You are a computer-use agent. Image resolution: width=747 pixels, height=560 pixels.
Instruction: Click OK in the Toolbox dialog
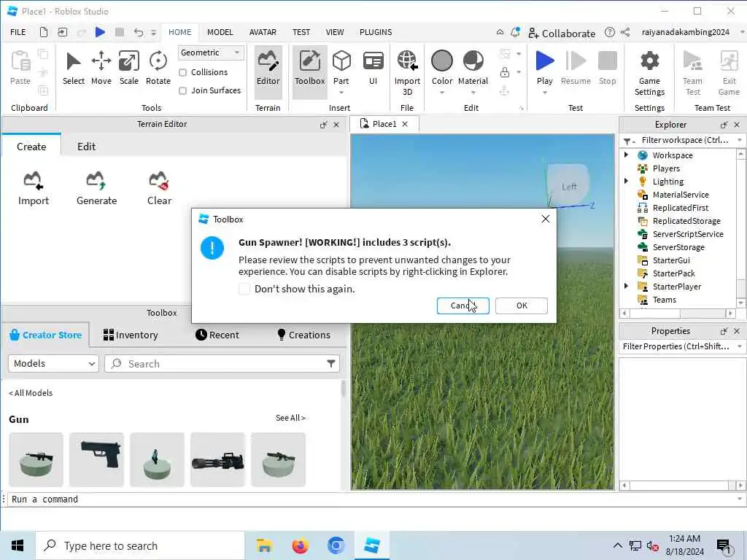522,306
